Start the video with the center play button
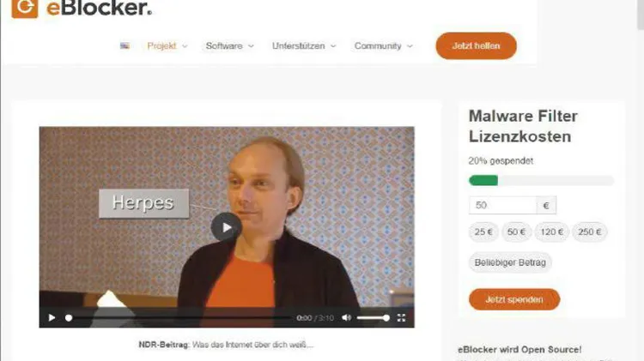644x361 pixels. [227, 227]
